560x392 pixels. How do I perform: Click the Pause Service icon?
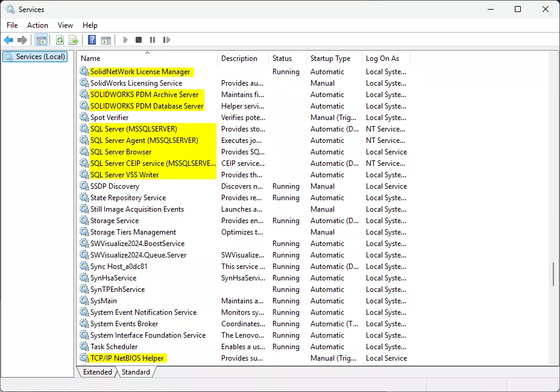[153, 40]
